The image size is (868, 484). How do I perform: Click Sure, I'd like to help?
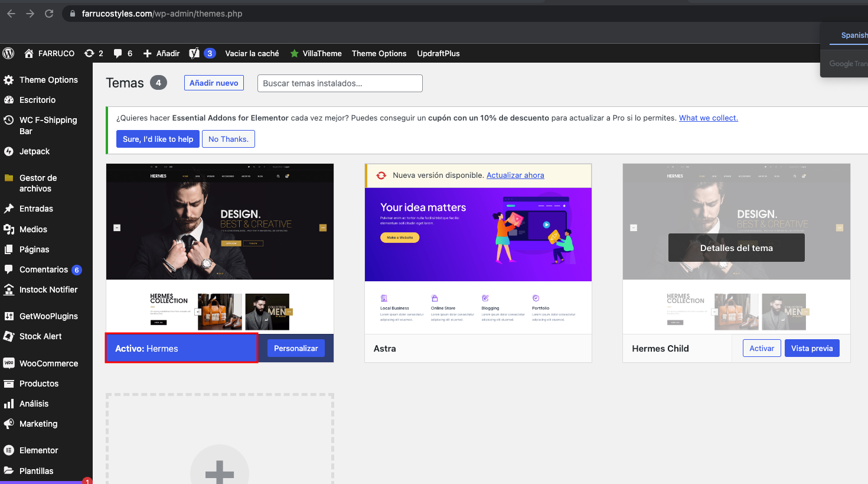click(158, 139)
